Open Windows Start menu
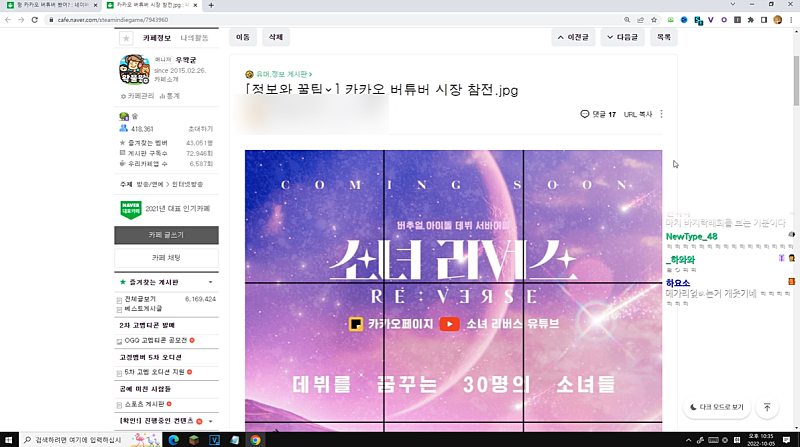Screen dimensions: 800x447 tap(8, 440)
